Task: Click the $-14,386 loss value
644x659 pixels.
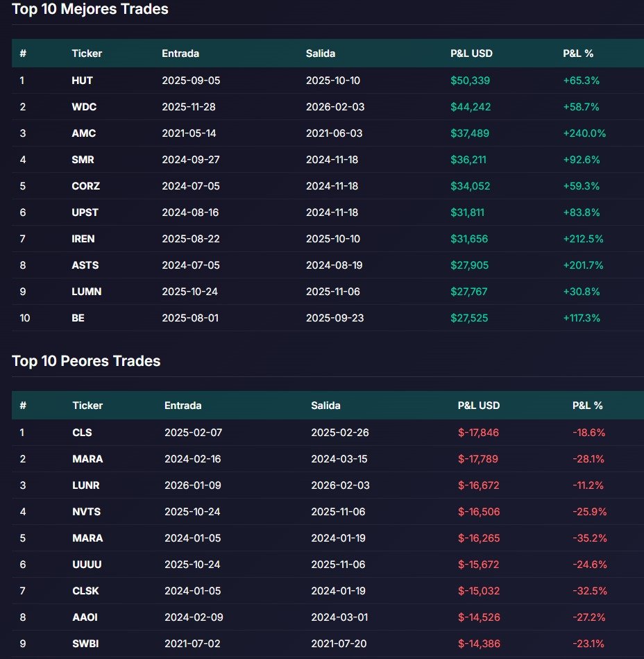Action: [x=479, y=644]
